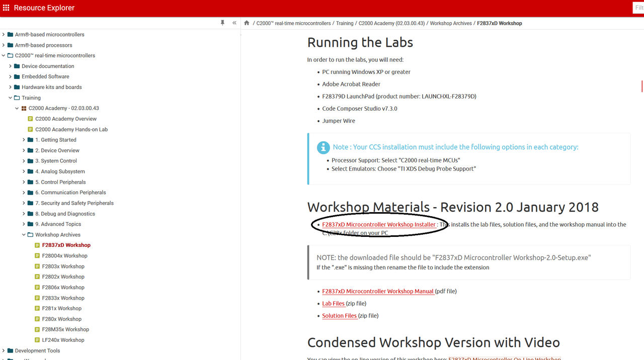Open F2803x Workshop page

(63, 266)
